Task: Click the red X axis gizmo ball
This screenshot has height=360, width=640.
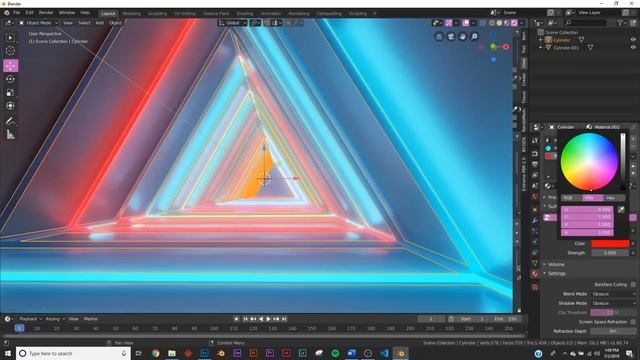Action: click(506, 47)
